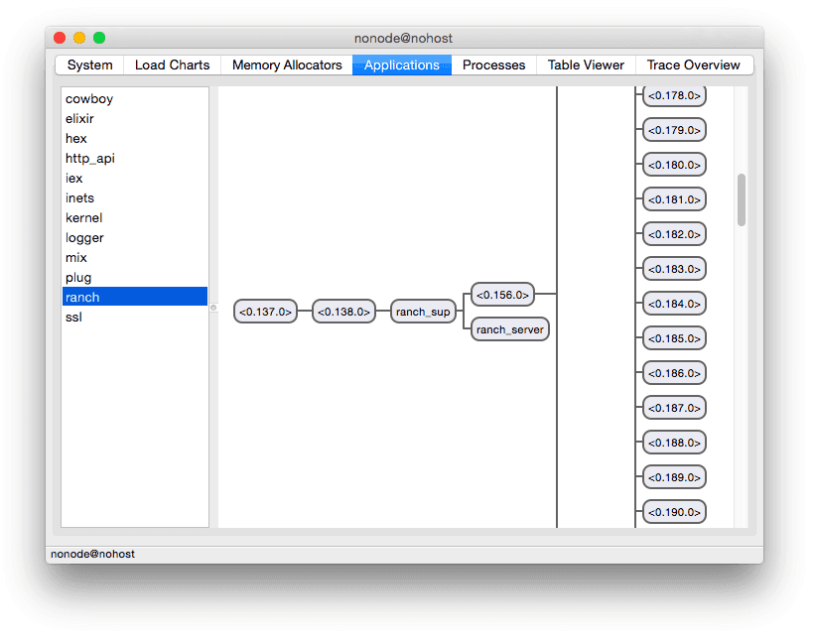Switch to the System tab
814x644 pixels.
[x=89, y=65]
